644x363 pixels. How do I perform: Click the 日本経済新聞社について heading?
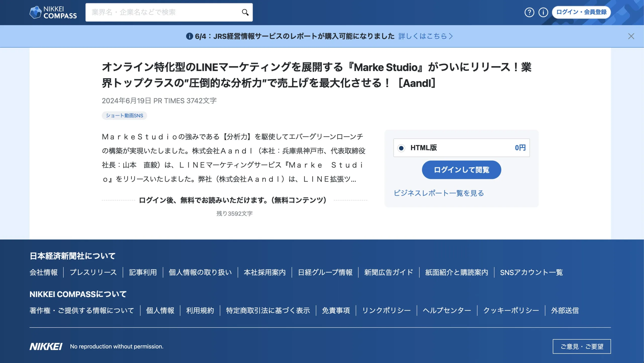click(x=72, y=256)
